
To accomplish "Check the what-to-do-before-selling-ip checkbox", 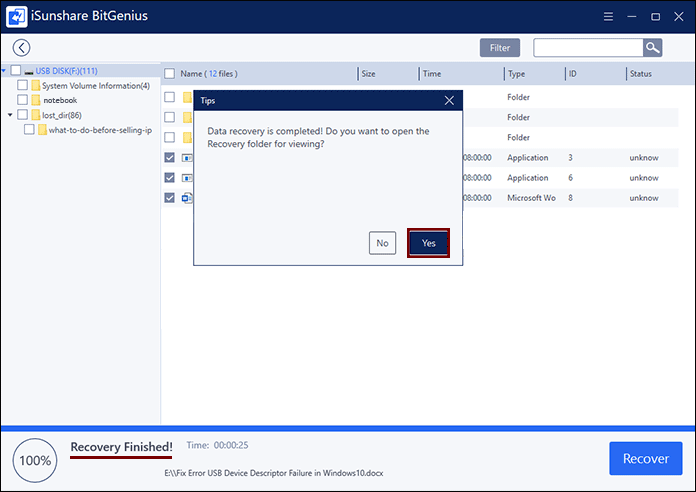I will 29,129.
